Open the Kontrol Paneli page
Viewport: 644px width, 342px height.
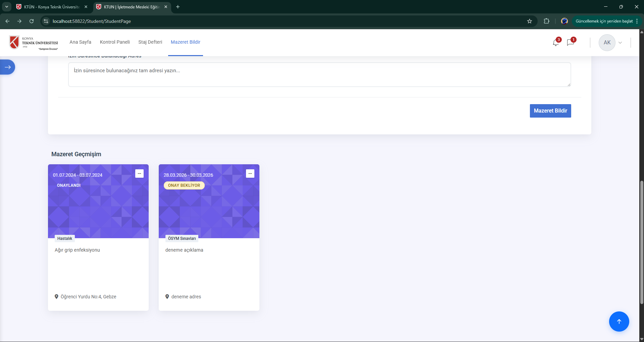pyautogui.click(x=114, y=42)
